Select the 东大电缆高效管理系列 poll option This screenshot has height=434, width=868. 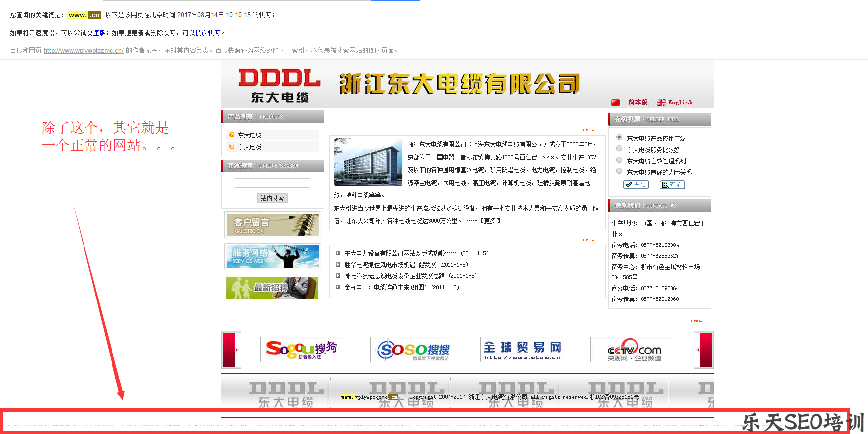point(619,160)
